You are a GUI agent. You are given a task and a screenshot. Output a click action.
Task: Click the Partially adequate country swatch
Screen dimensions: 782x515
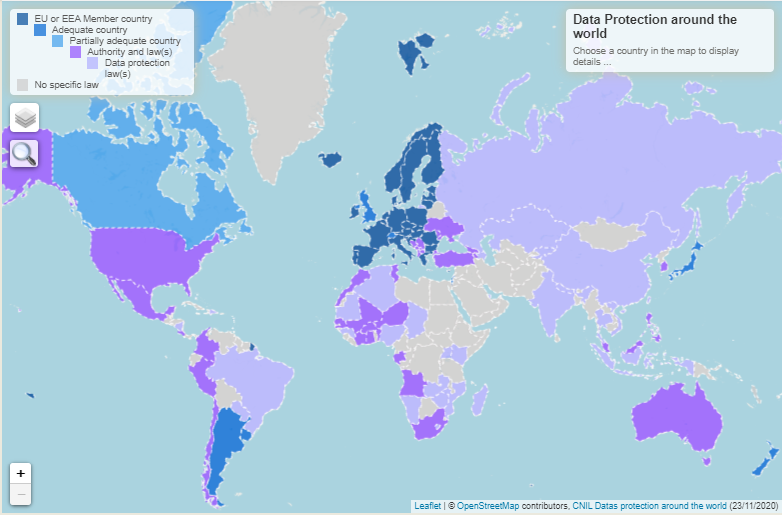pos(58,41)
